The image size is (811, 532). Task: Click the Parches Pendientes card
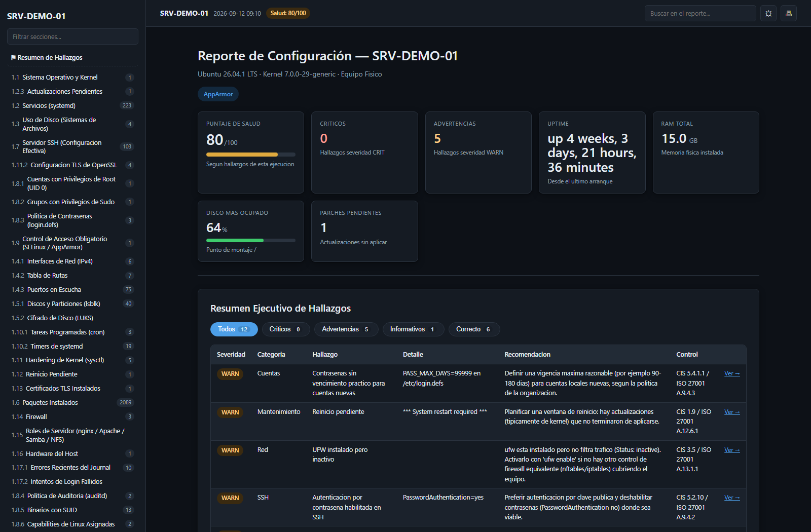(x=364, y=232)
